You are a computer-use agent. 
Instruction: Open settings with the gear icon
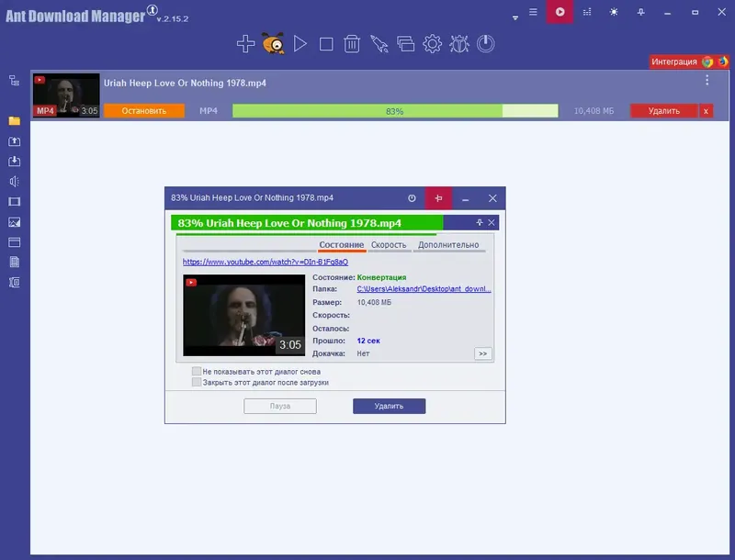tap(432, 42)
